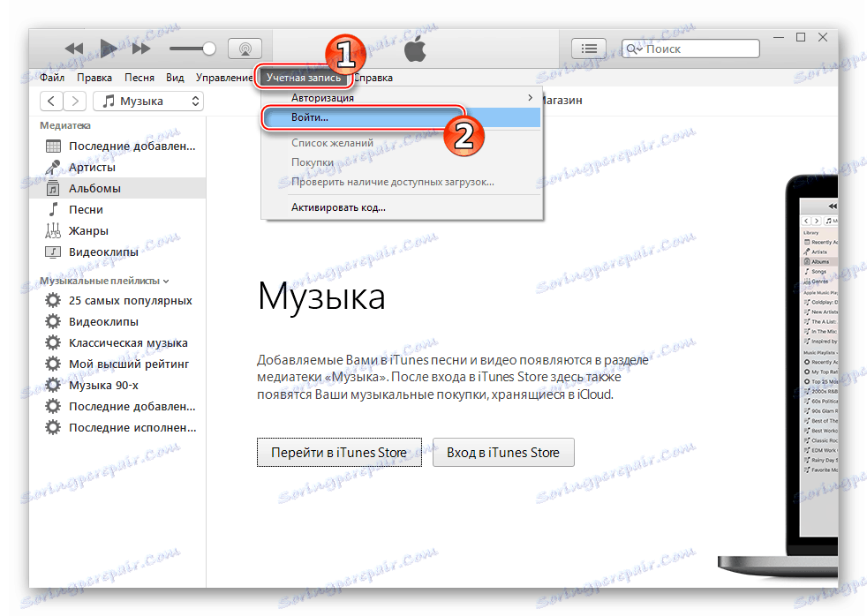Expand the Авторизация submenu

(402, 98)
